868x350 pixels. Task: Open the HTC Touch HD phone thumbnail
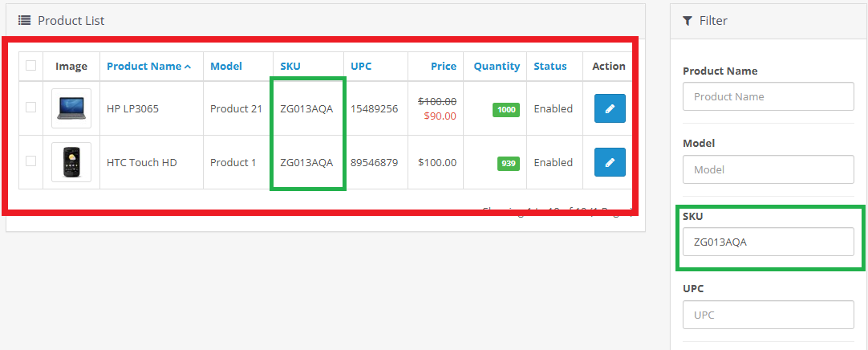(71, 162)
